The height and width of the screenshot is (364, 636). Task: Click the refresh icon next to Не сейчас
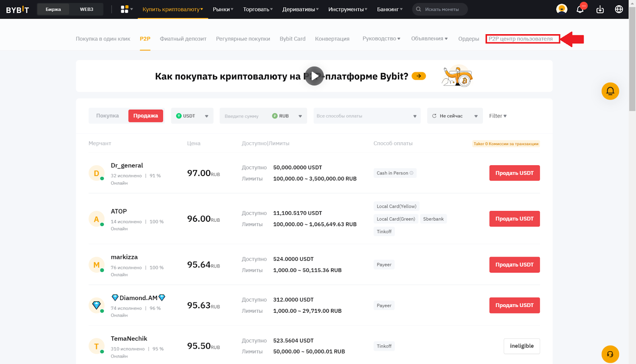pos(434,116)
